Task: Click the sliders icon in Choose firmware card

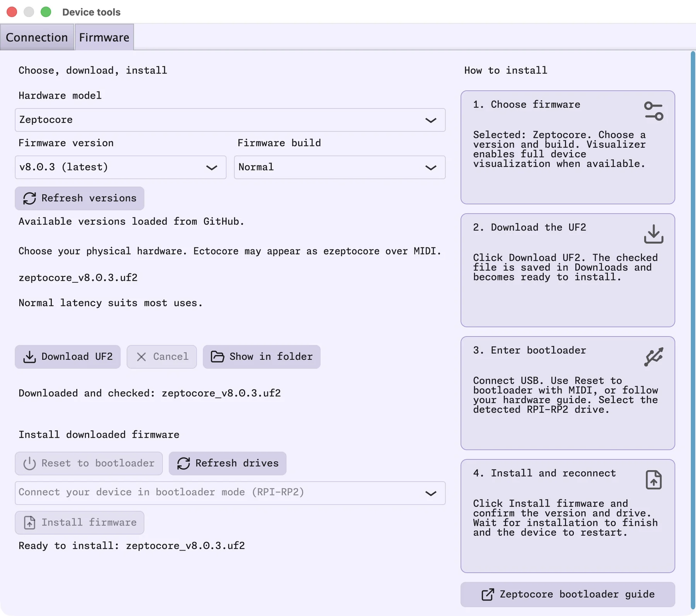Action: coord(653,111)
